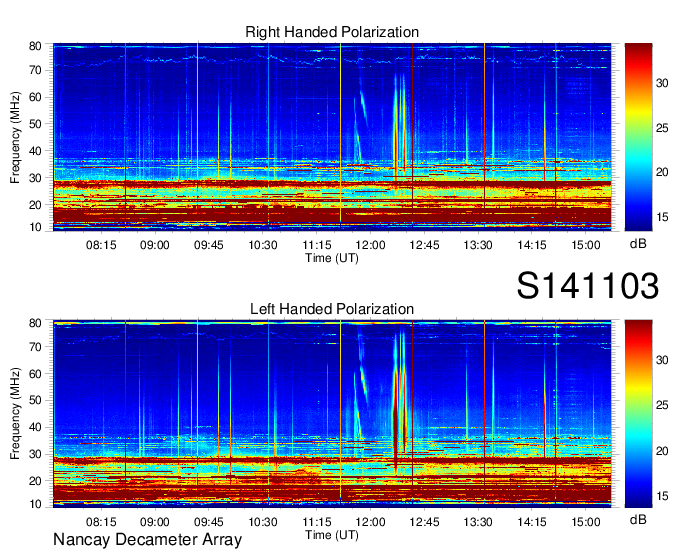Click 12:45 time tick under Right Handed plot
Viewport: 680px width, 552px height.
(424, 245)
